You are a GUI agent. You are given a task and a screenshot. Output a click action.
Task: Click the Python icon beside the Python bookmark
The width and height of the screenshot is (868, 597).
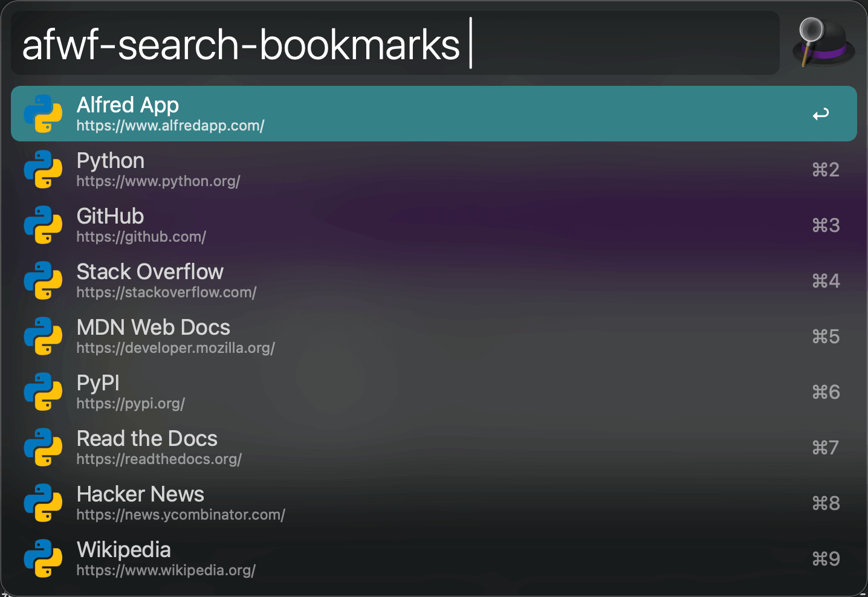[x=43, y=169]
